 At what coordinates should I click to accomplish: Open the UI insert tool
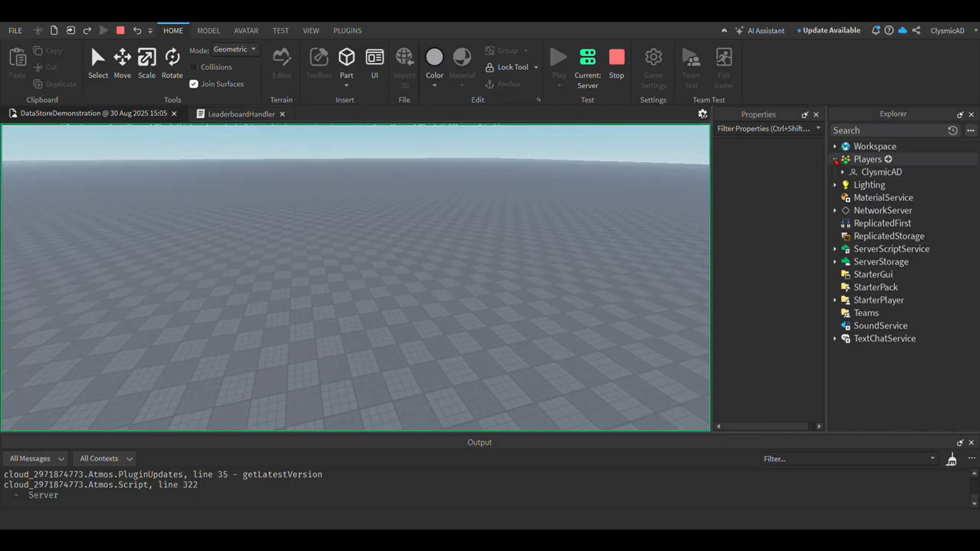click(x=374, y=63)
